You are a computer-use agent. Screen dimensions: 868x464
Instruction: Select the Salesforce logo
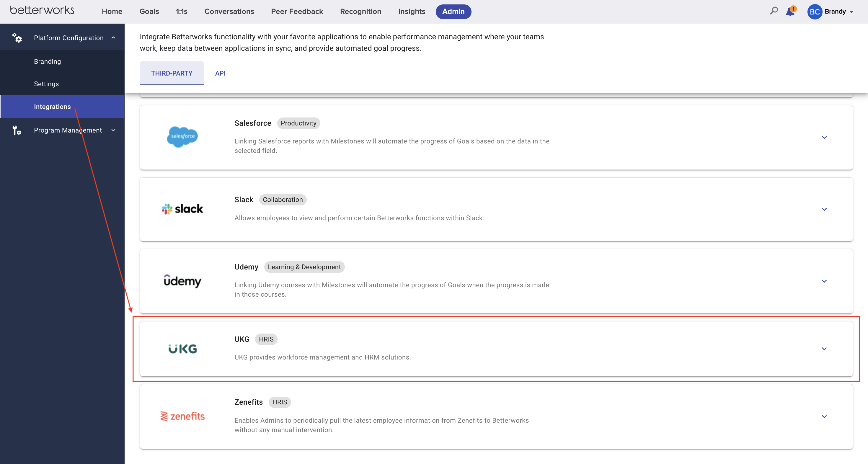point(182,137)
